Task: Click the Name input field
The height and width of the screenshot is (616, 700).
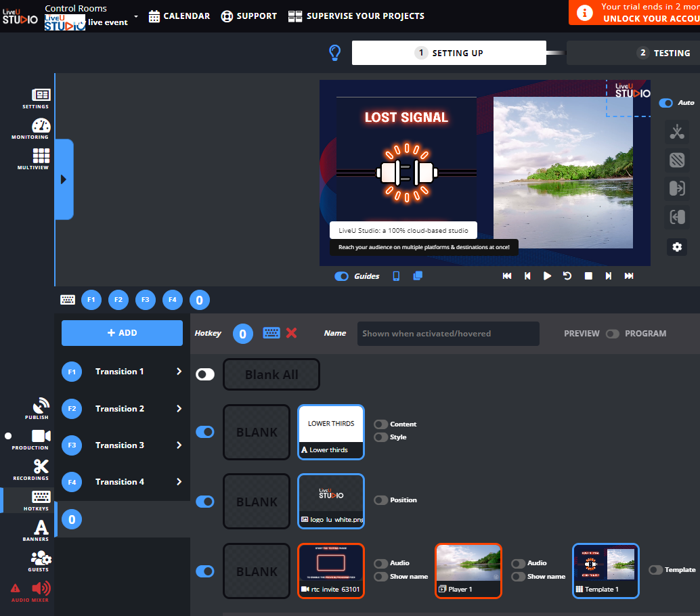Action: pos(448,334)
